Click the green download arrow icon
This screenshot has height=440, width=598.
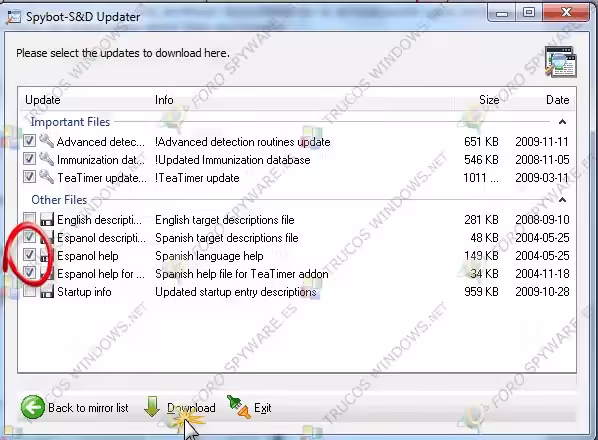coord(152,406)
